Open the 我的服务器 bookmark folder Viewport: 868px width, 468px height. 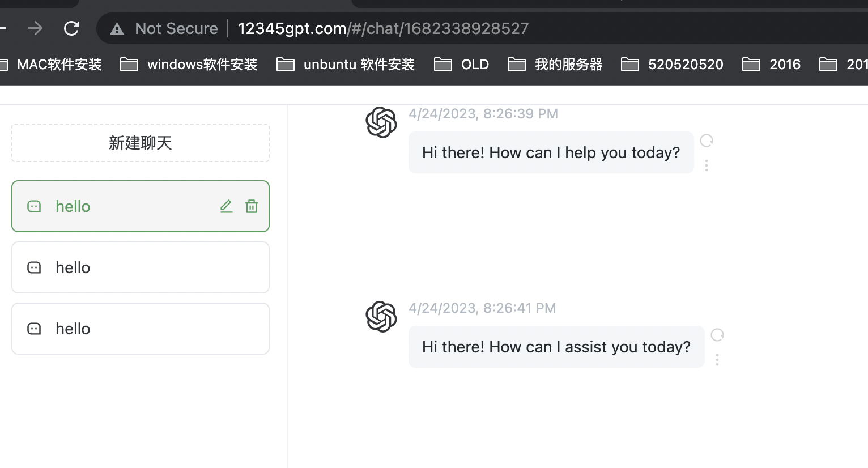click(556, 65)
